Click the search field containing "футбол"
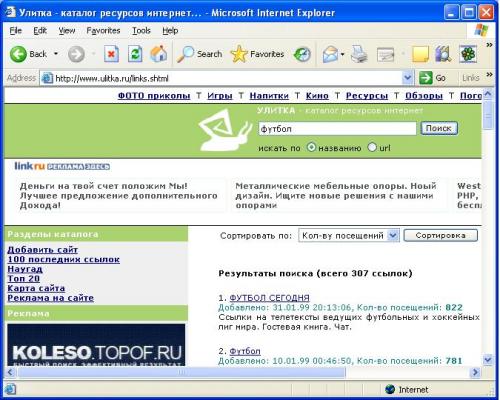Viewport: 500px width, 400px height. [337, 129]
